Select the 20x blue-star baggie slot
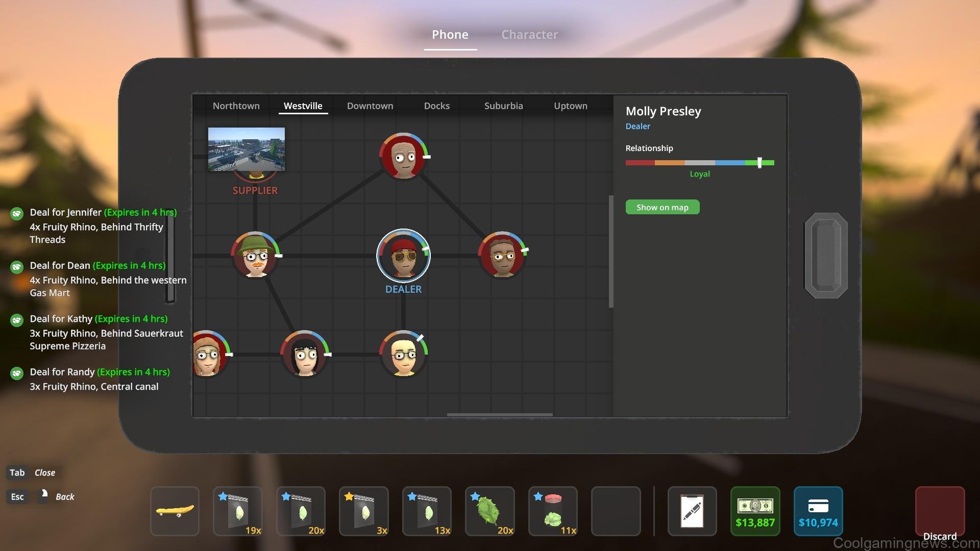The height and width of the screenshot is (551, 980). pyautogui.click(x=301, y=511)
